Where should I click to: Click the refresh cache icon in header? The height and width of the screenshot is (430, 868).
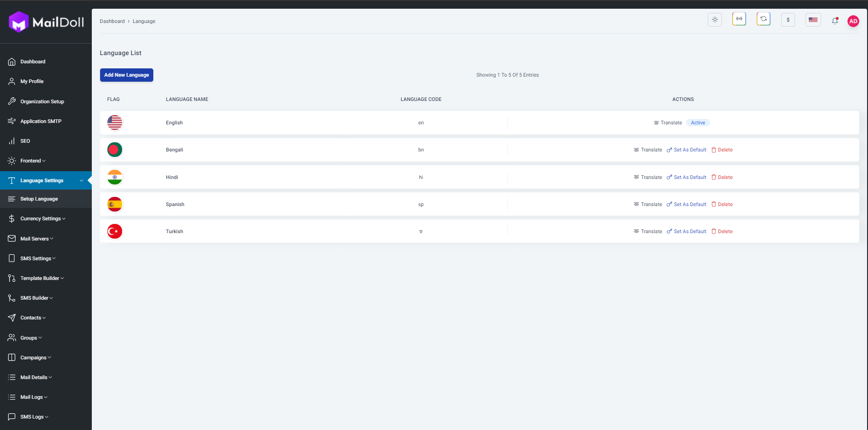coord(763,19)
